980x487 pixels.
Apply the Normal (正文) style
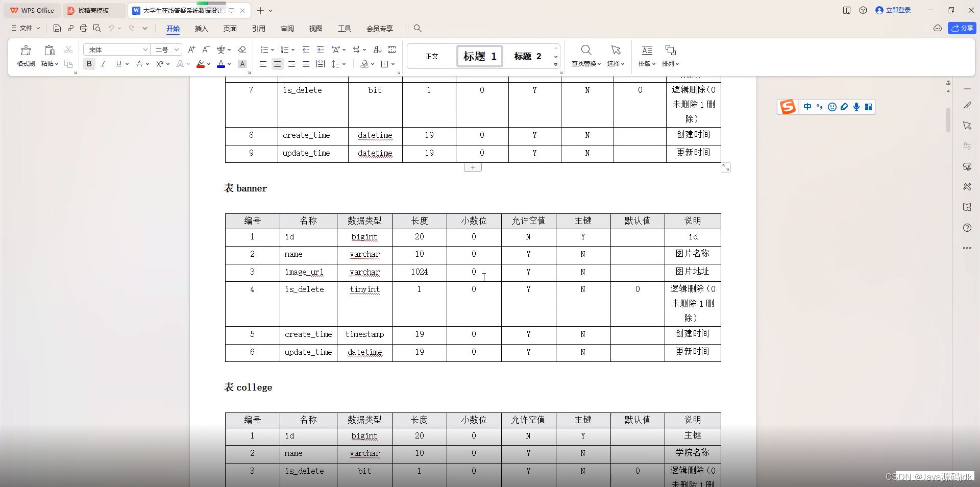pyautogui.click(x=432, y=56)
